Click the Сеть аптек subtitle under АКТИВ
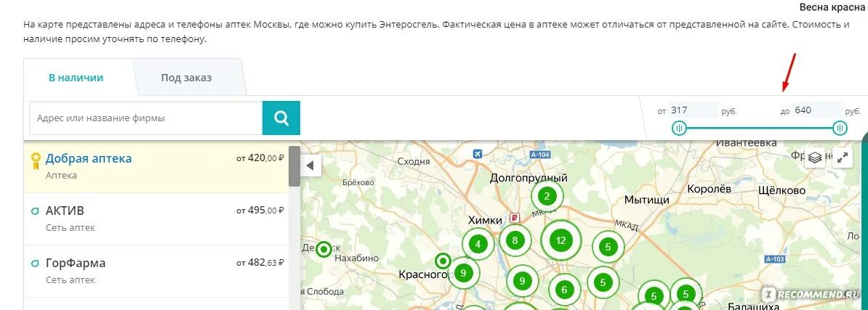Screen dimensions: 868x310 click(71, 228)
